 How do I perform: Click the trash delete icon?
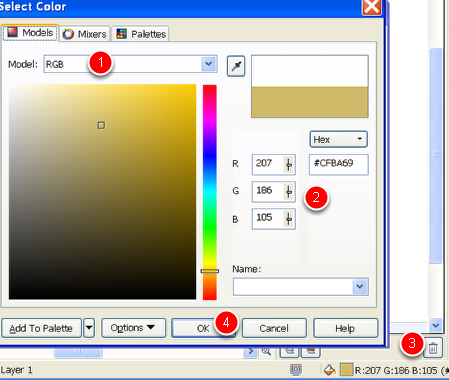pyautogui.click(x=433, y=348)
